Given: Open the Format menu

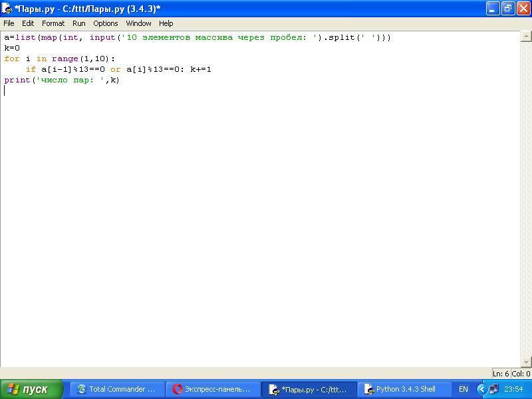Looking at the screenshot, I should click(53, 23).
